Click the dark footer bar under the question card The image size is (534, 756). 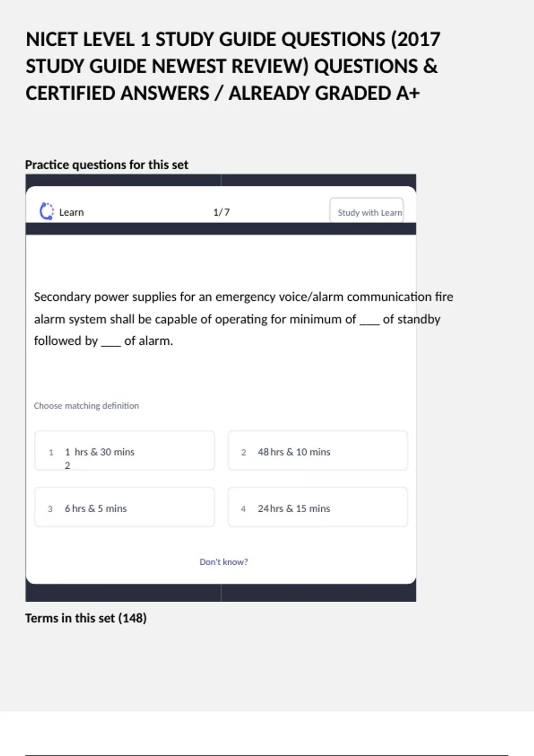pyautogui.click(x=221, y=593)
